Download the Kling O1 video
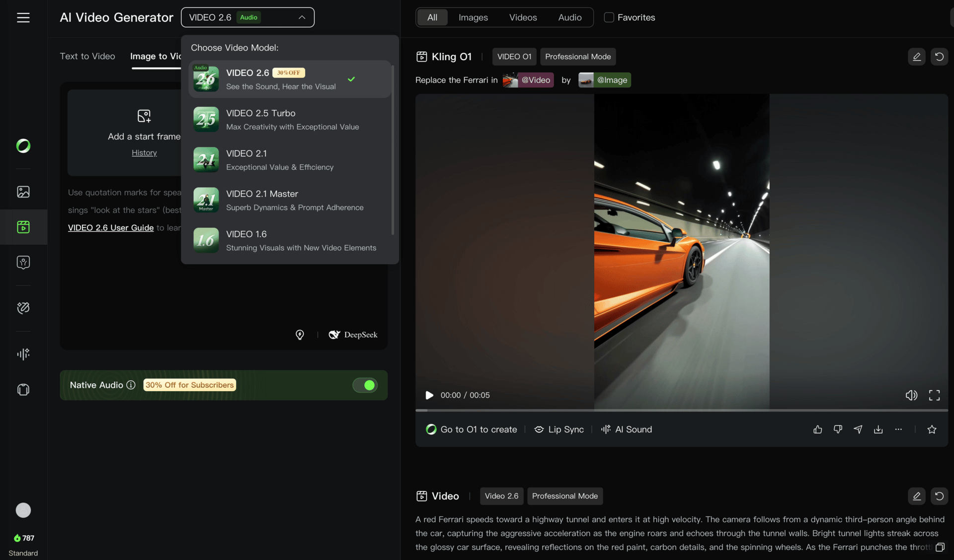The height and width of the screenshot is (560, 954). coord(878,429)
